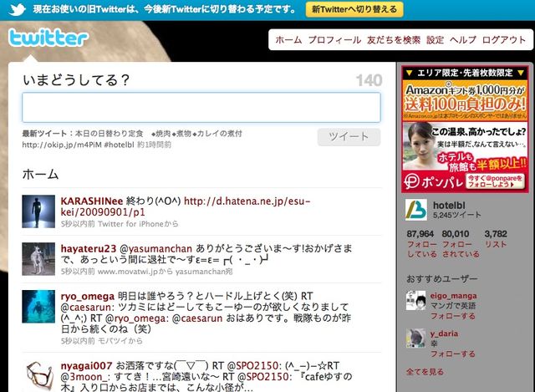The width and height of the screenshot is (535, 392).
Task: Click eigo_manga's avatar in suggested users
Action: (415, 301)
